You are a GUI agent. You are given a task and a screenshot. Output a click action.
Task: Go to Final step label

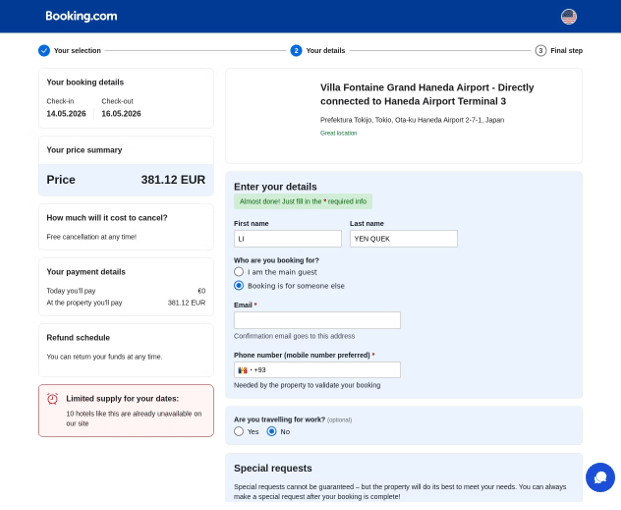coord(566,51)
